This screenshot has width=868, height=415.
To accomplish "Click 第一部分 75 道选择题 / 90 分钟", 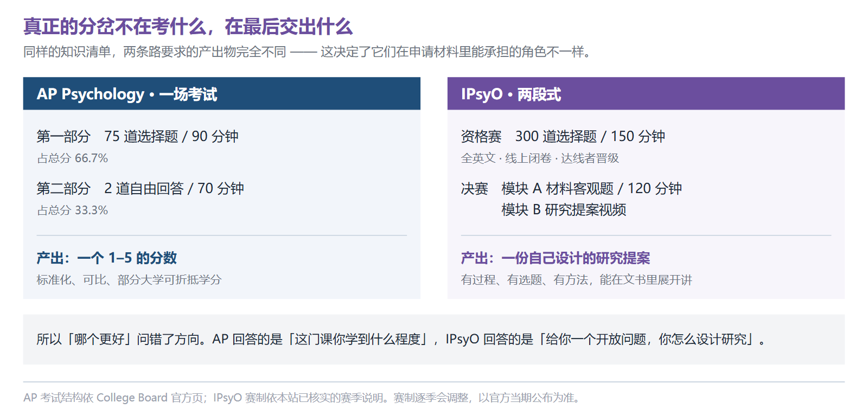I will coord(137,136).
